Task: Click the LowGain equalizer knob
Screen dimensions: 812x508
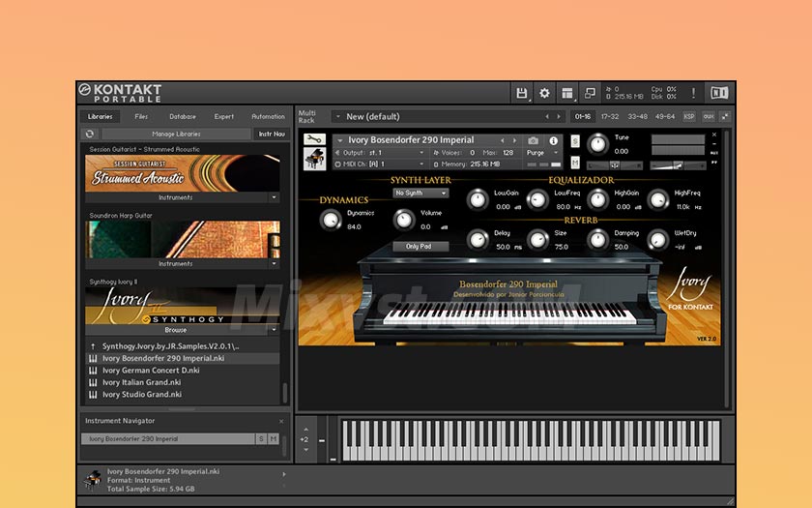Action: (478, 199)
